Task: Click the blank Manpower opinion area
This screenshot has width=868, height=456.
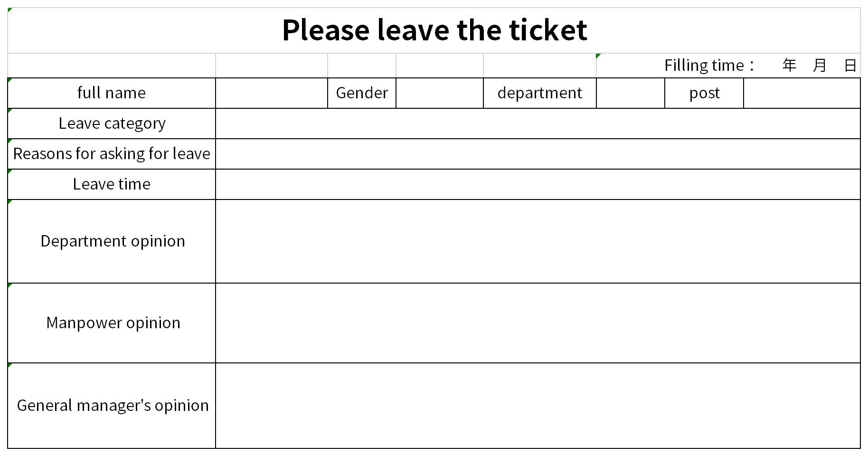Action: (538, 323)
